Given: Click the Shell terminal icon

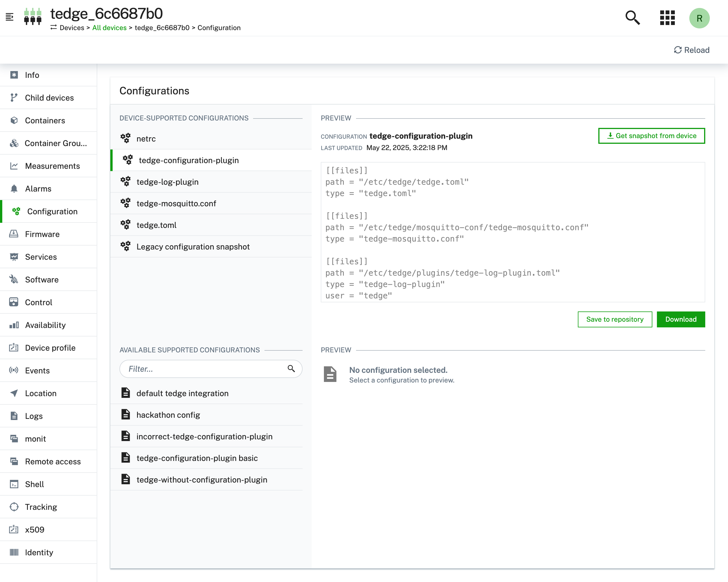Looking at the screenshot, I should click(x=14, y=484).
